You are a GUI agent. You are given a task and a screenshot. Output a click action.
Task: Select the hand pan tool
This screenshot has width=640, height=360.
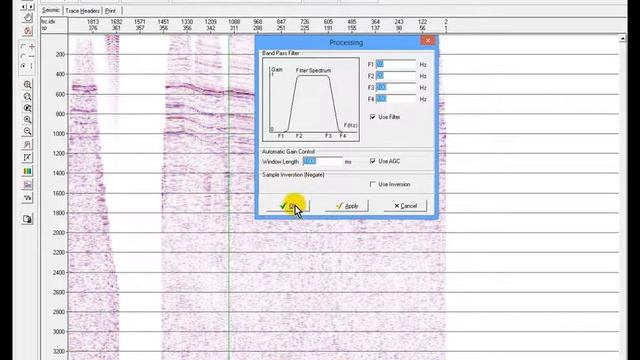click(x=27, y=18)
